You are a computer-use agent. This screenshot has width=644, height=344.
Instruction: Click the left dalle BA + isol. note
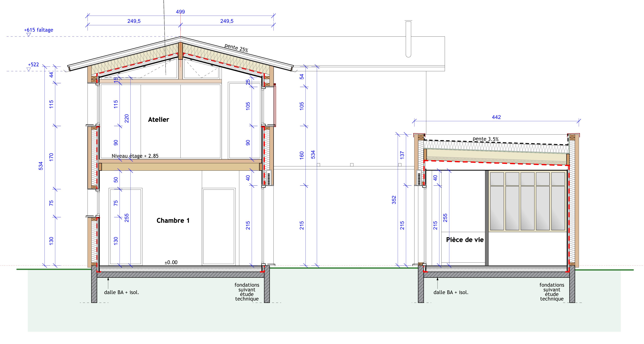click(x=122, y=292)
